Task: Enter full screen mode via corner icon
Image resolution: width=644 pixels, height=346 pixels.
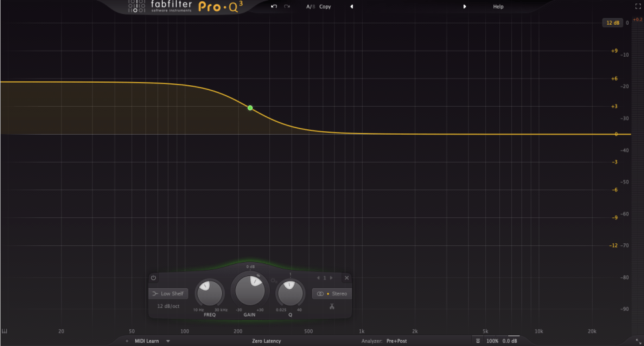Action: pos(637,7)
